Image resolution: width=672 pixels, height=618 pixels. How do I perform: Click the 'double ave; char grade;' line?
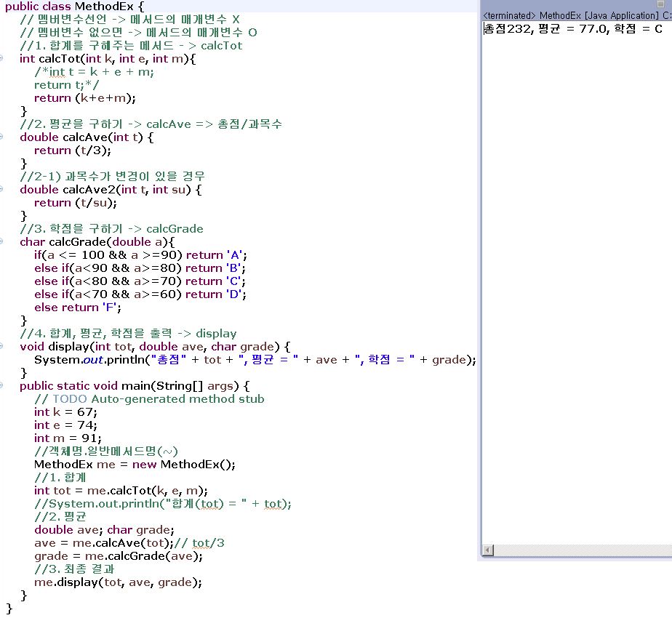click(104, 530)
